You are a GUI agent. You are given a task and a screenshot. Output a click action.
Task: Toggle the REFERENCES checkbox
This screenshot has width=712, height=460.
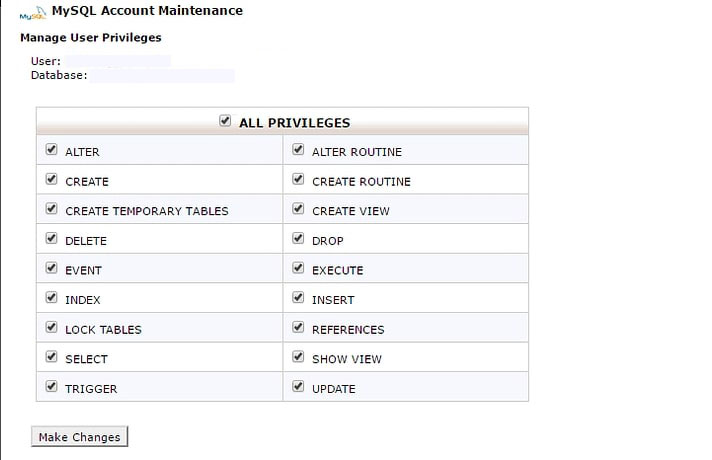tap(298, 327)
